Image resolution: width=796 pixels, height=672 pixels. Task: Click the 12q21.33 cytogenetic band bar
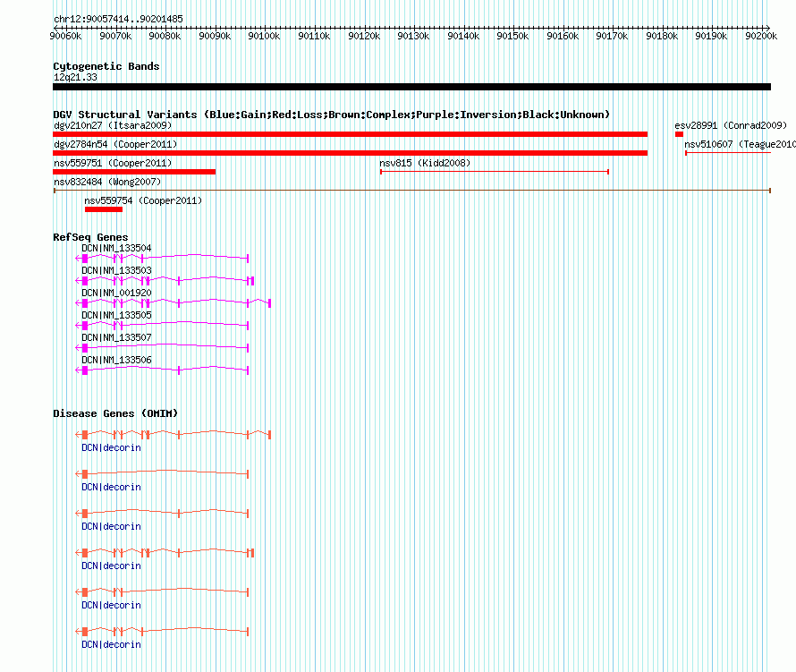coord(411,87)
